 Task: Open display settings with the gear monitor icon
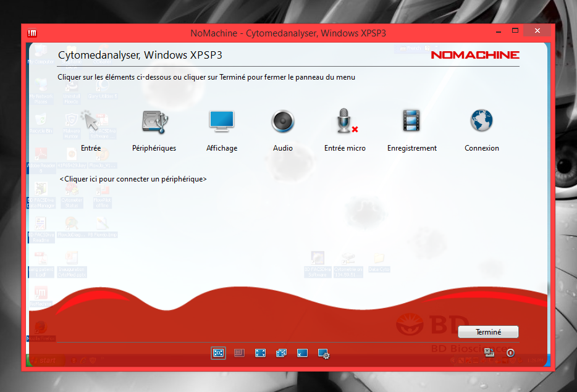(324, 353)
